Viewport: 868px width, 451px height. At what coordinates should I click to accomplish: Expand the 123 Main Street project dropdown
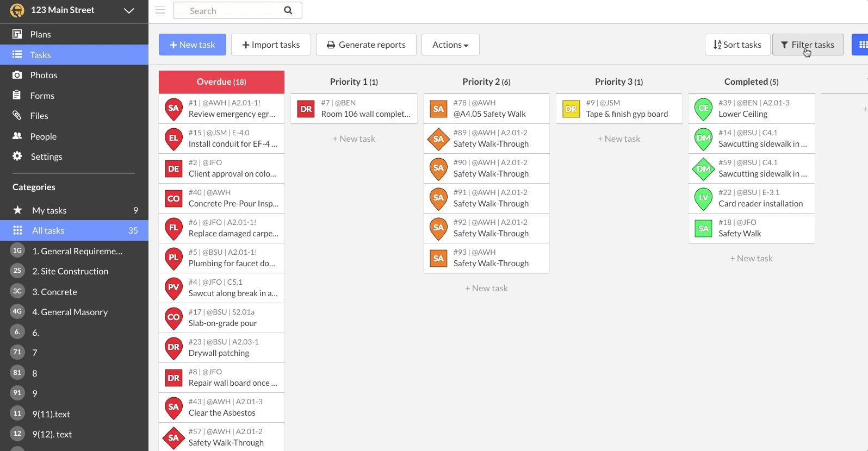tap(129, 10)
